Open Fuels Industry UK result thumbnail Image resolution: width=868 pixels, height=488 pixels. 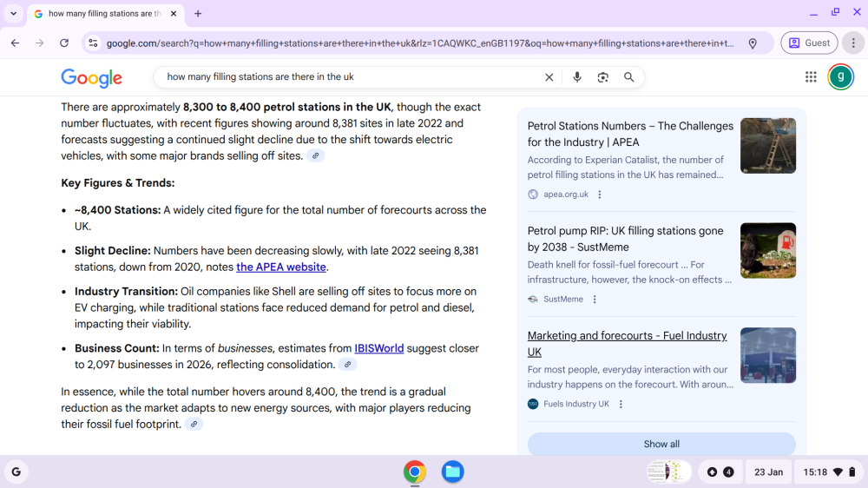click(x=768, y=355)
